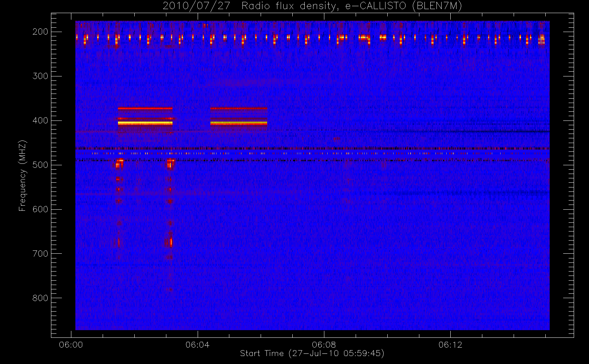Viewport: 589px width, 364px height.
Task: Click the 200 frequency tick label
Action: 40,32
